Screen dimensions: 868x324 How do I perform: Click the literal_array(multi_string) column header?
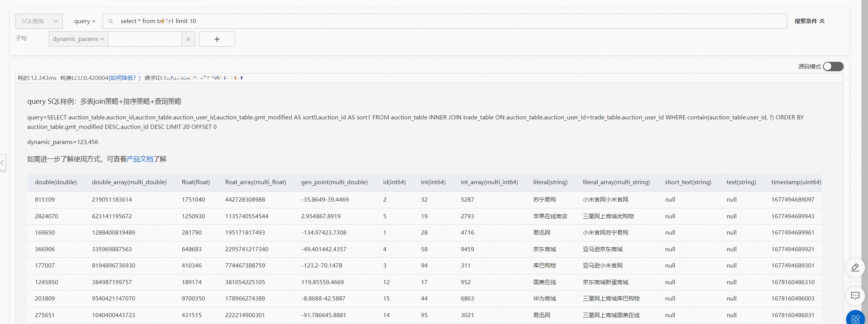coord(616,182)
